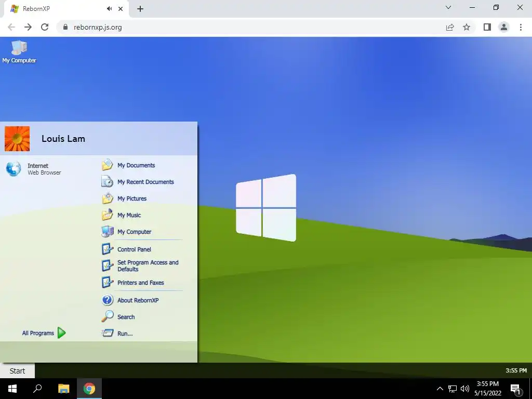Mute the RebornXP tab audio icon
This screenshot has width=532, height=399.
point(109,9)
